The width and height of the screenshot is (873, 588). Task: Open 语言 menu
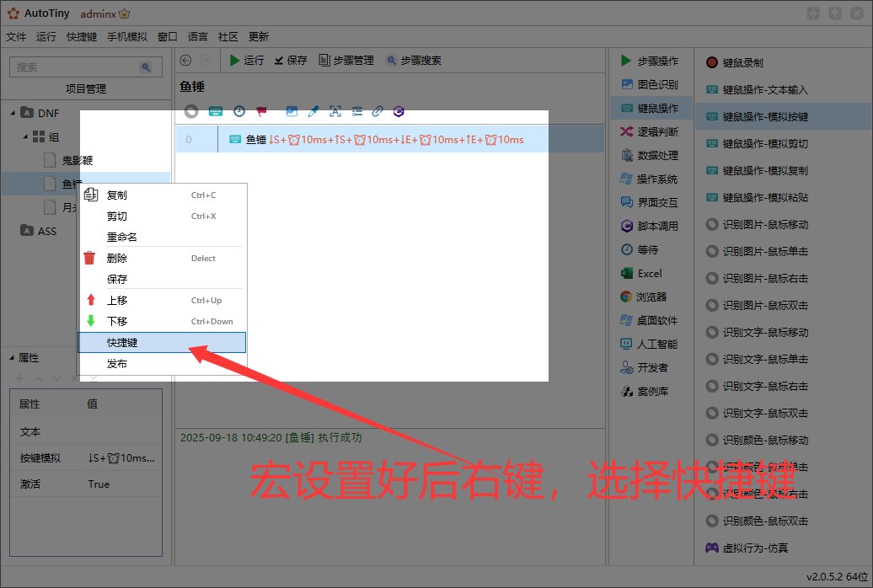tap(198, 37)
